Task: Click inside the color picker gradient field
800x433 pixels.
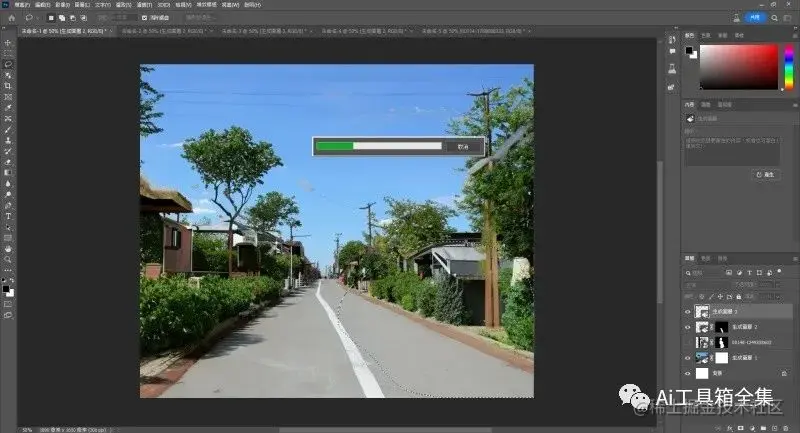Action: [738, 67]
